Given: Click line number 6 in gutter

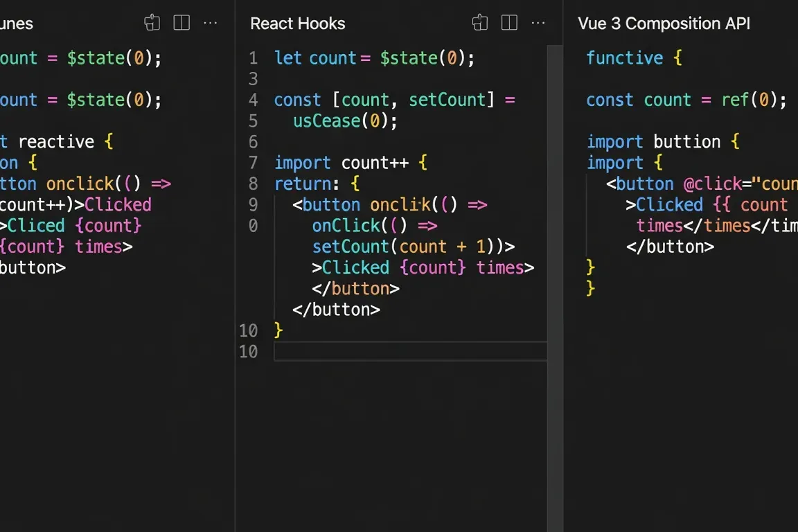Looking at the screenshot, I should (x=253, y=142).
